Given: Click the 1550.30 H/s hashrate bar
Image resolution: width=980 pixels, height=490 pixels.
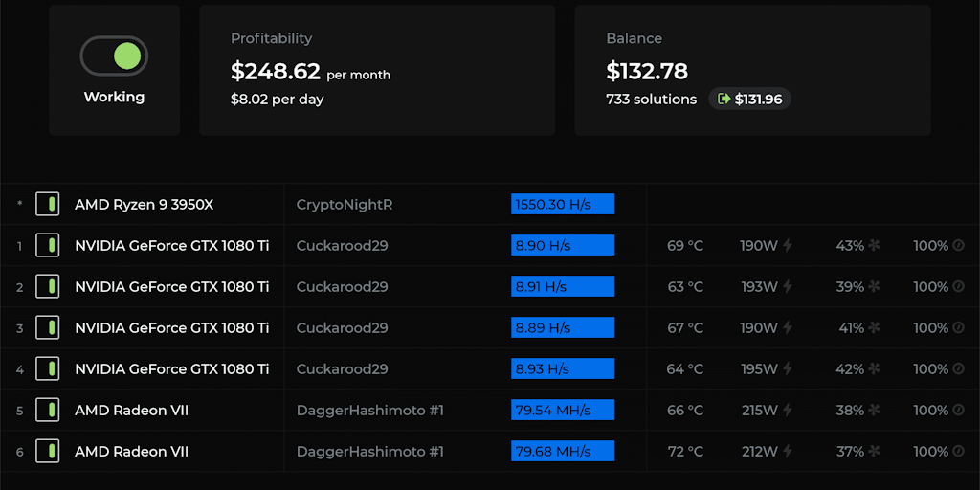Looking at the screenshot, I should tap(563, 204).
